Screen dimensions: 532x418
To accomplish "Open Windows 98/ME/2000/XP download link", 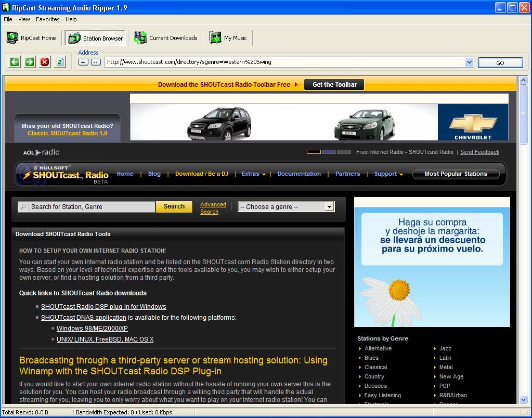I will click(x=92, y=329).
